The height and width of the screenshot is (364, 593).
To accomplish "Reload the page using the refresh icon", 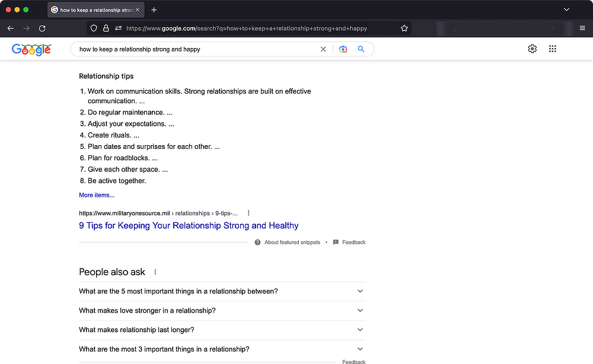I will click(x=42, y=28).
